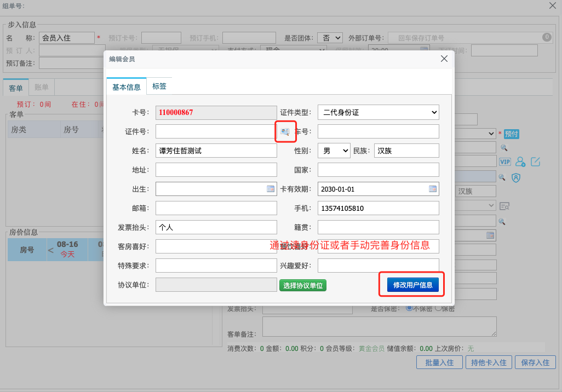Viewport: 562px width, 392px height.
Task: Close the 编辑会员 dialog
Action: tap(444, 59)
